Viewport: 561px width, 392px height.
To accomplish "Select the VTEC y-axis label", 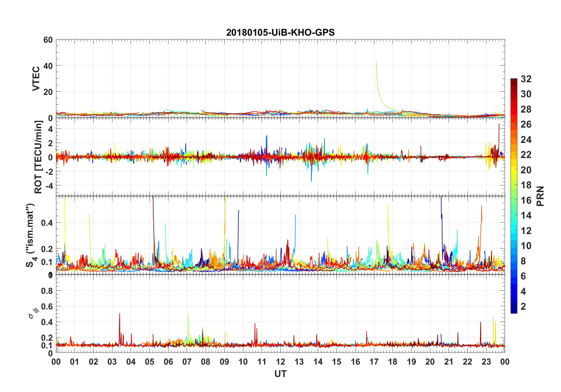I will coord(36,78).
